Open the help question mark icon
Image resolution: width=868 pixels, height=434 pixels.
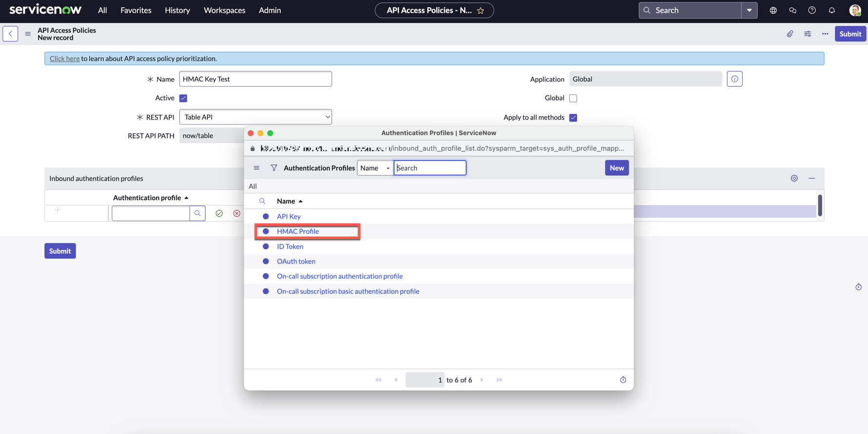(812, 10)
